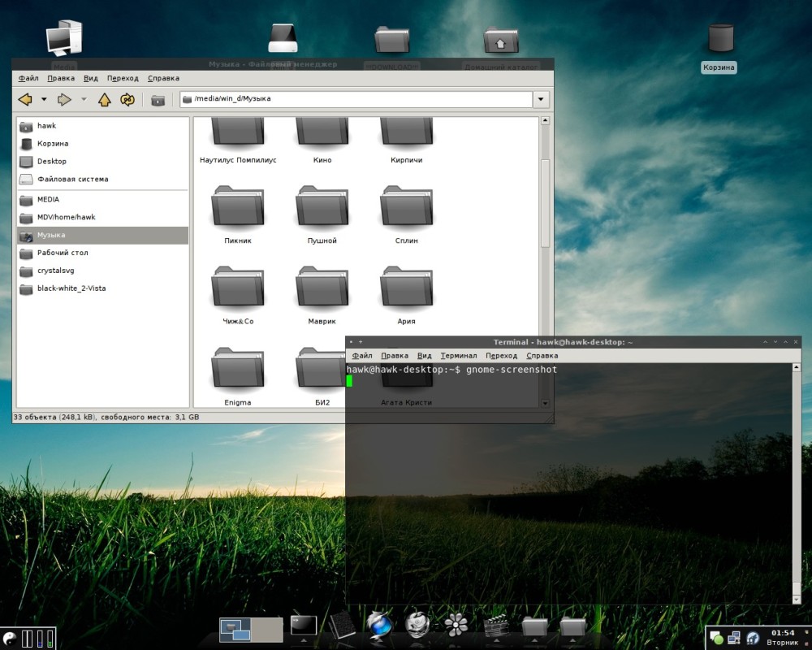812x650 pixels.
Task: Expand the location bar dropdown
Action: point(541,99)
